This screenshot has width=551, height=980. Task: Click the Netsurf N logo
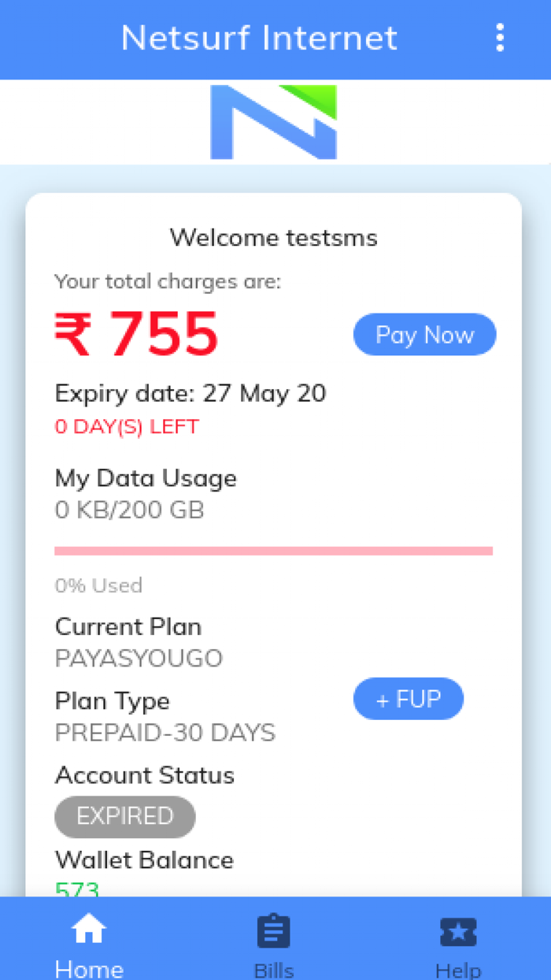coord(273,122)
